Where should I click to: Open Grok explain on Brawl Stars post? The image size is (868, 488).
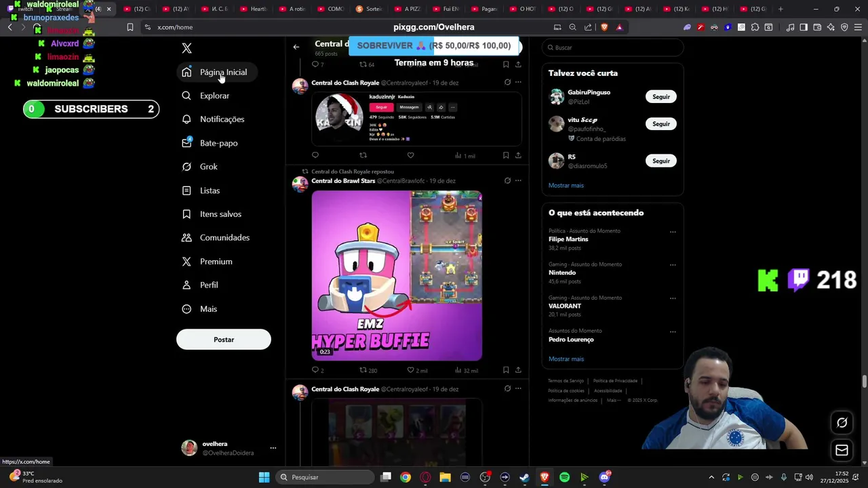507,180
